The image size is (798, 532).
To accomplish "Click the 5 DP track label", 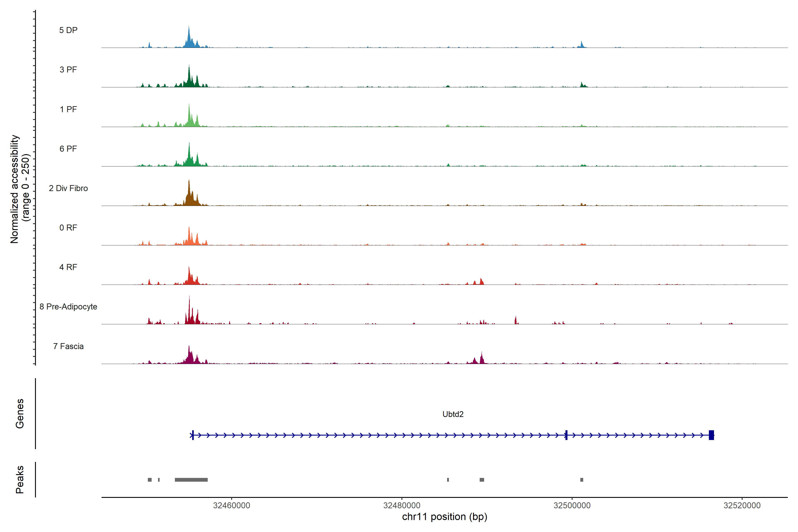I will pyautogui.click(x=68, y=30).
